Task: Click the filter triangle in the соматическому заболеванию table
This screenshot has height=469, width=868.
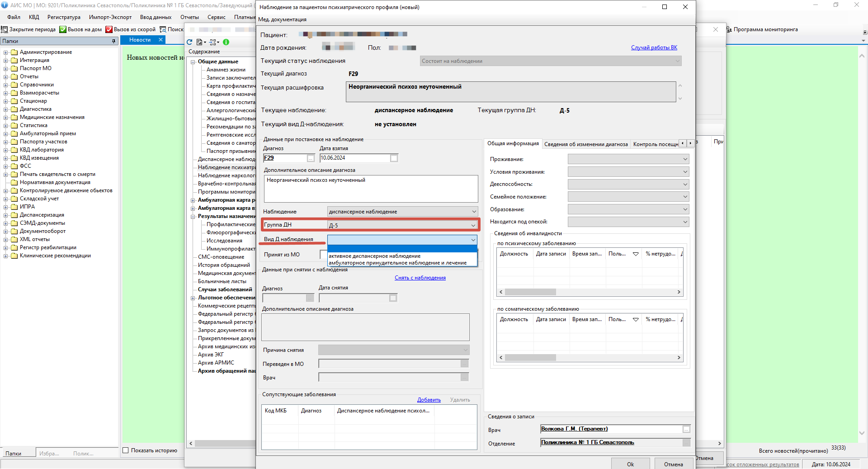Action: click(x=636, y=320)
